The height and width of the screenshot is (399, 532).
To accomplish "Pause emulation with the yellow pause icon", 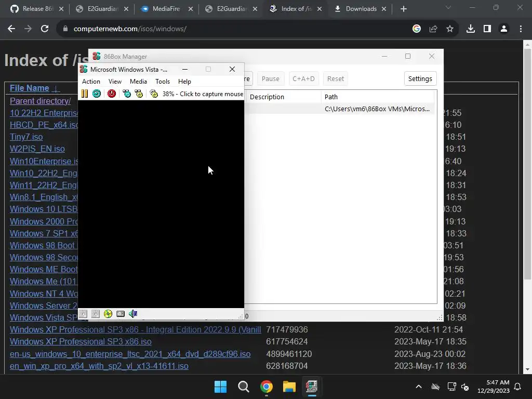I will (x=85, y=94).
